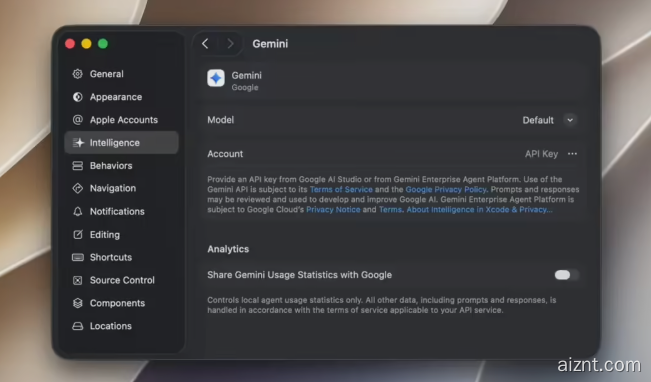Click the Notifications bell icon
Image resolution: width=651 pixels, height=382 pixels.
(78, 211)
